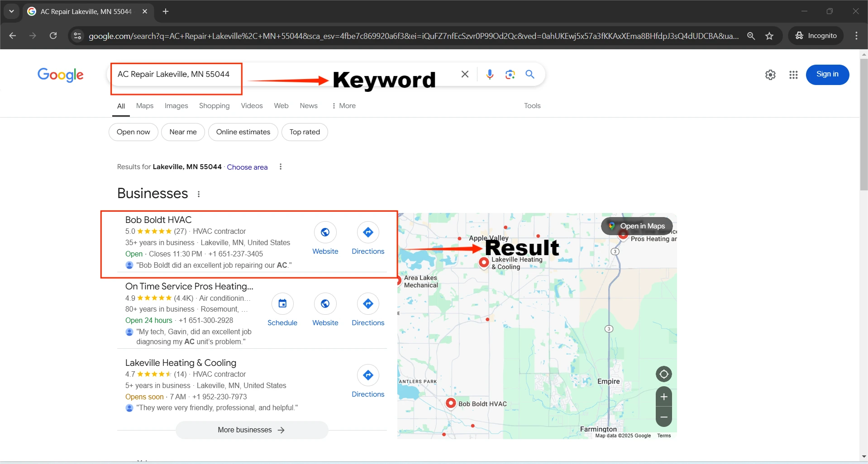Switch to the Web tab
Image resolution: width=868 pixels, height=464 pixels.
[281, 106]
